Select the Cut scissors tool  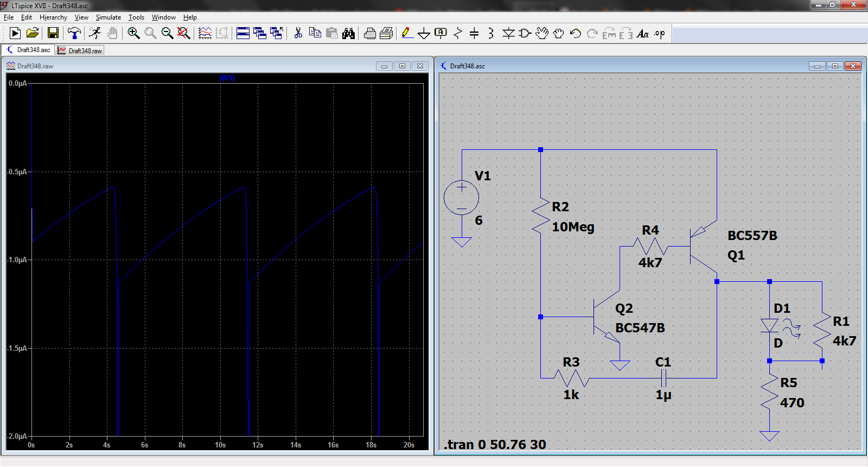click(298, 34)
